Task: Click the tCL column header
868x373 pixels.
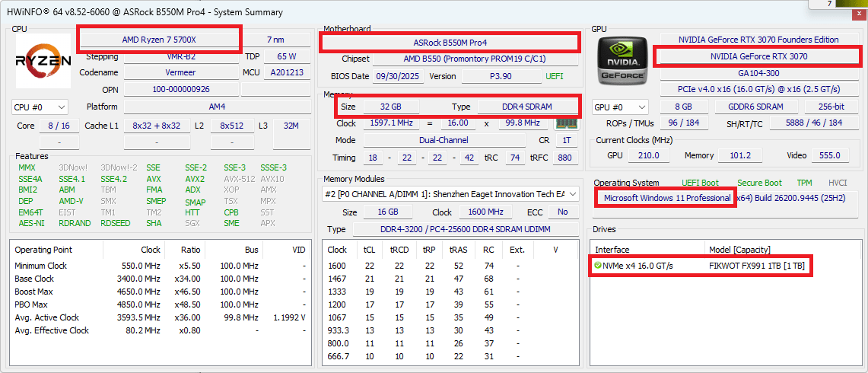Action: point(369,250)
